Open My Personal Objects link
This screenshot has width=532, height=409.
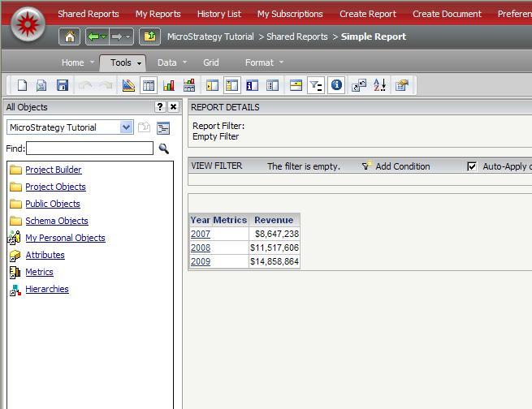(65, 238)
